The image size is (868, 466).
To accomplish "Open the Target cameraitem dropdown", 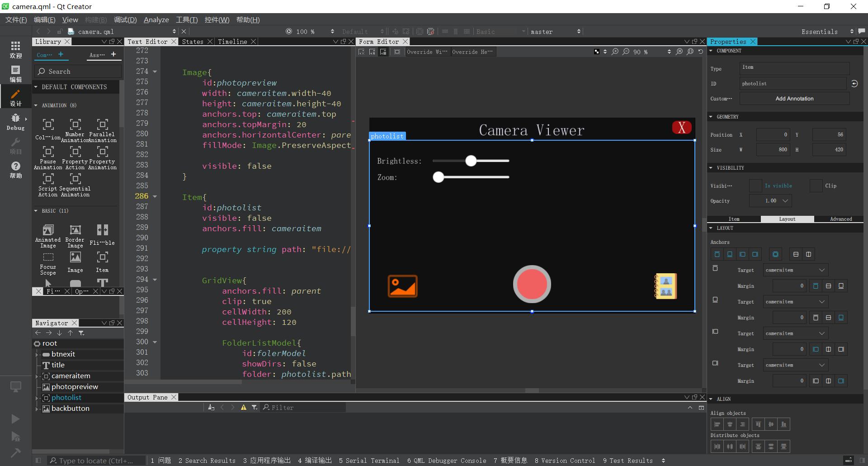I will [x=795, y=270].
